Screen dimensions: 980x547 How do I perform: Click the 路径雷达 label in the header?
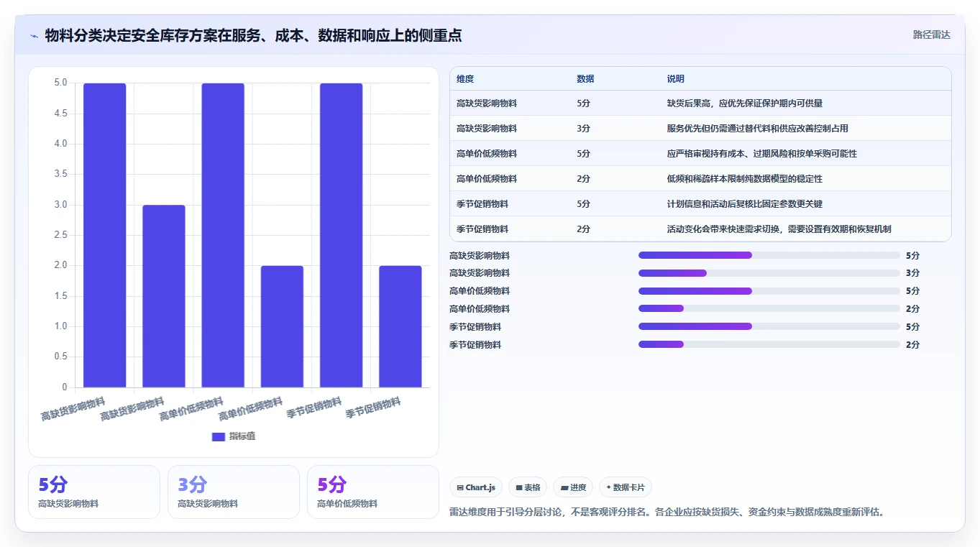pyautogui.click(x=932, y=35)
